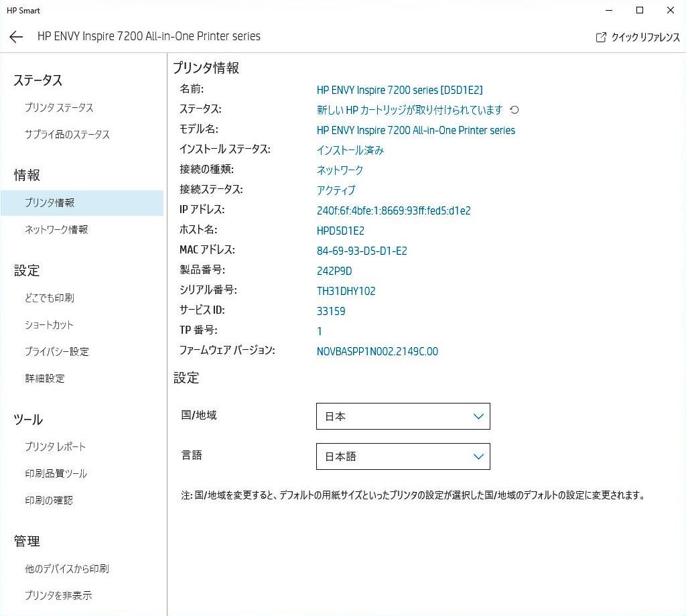Viewport: 686px width, 616px height.
Task: Click the serial number TH31DHY102
Action: click(x=346, y=291)
